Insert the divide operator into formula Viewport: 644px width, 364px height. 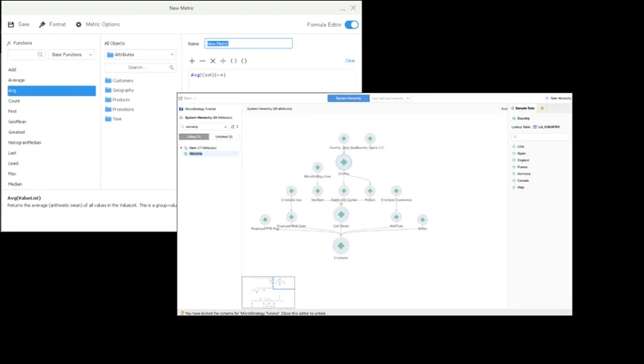pyautogui.click(x=223, y=61)
